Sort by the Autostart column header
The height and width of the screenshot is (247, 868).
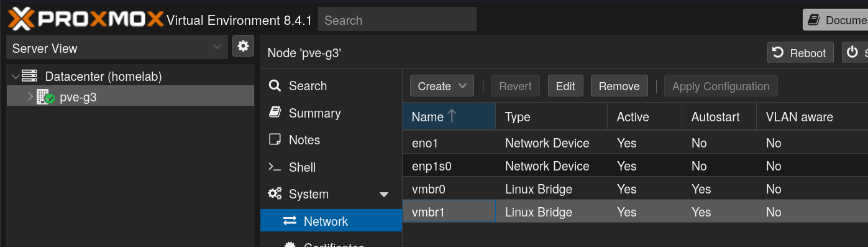coord(719,116)
